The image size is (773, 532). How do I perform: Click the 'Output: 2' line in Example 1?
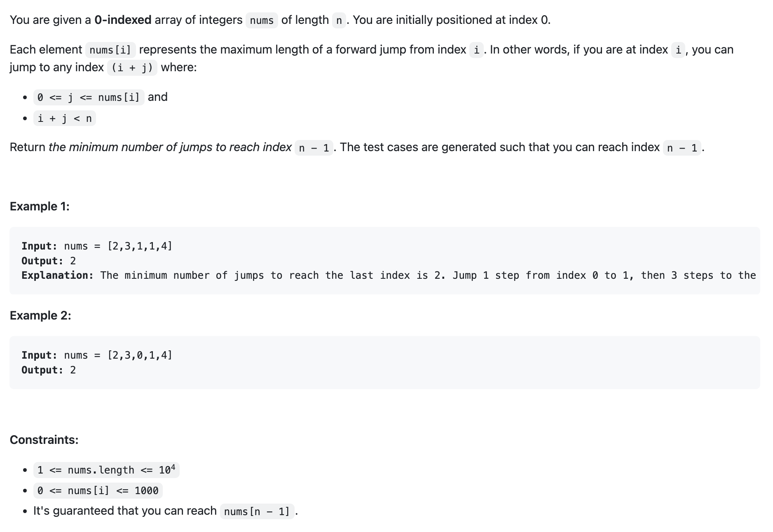[49, 261]
